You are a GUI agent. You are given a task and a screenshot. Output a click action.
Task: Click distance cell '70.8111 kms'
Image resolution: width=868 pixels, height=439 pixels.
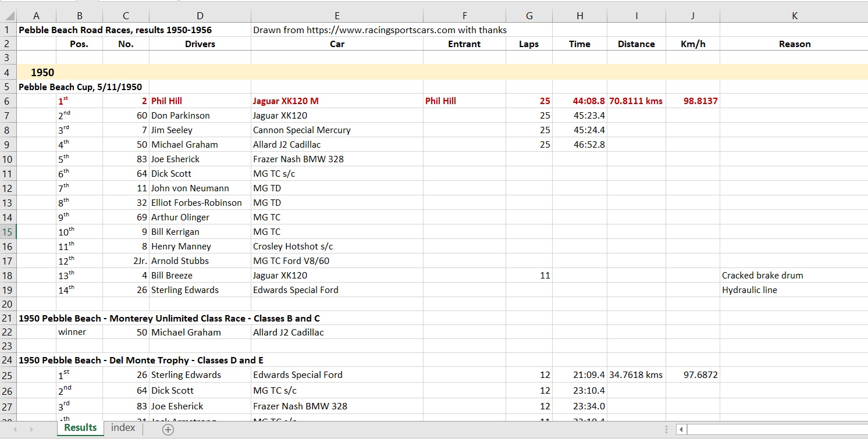[x=636, y=101]
